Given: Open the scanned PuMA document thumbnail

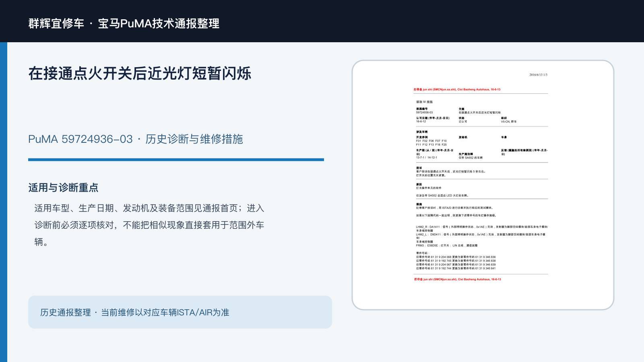Looking at the screenshot, I should coord(483,185).
